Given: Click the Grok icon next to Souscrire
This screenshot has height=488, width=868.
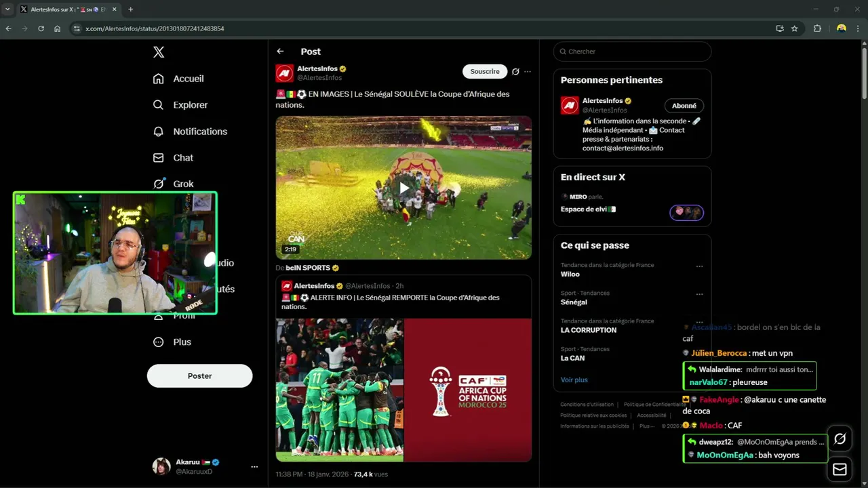Looking at the screenshot, I should (515, 71).
